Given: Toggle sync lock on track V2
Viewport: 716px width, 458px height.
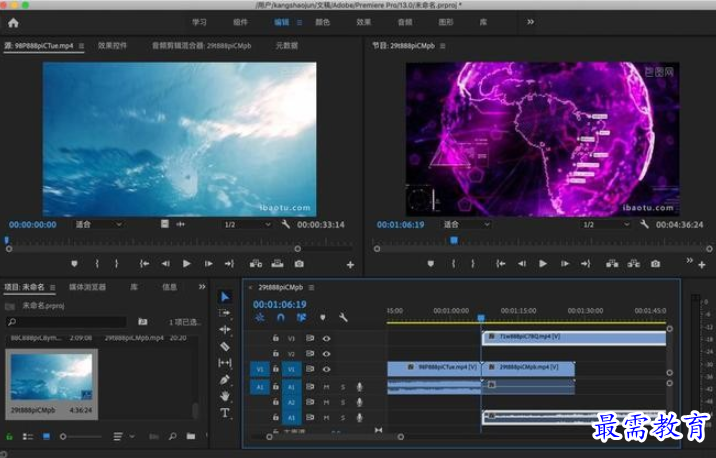Looking at the screenshot, I should (310, 353).
